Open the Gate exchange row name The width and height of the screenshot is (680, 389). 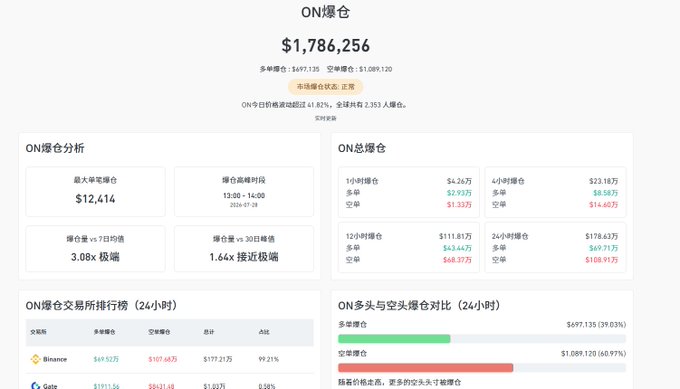[50, 386]
